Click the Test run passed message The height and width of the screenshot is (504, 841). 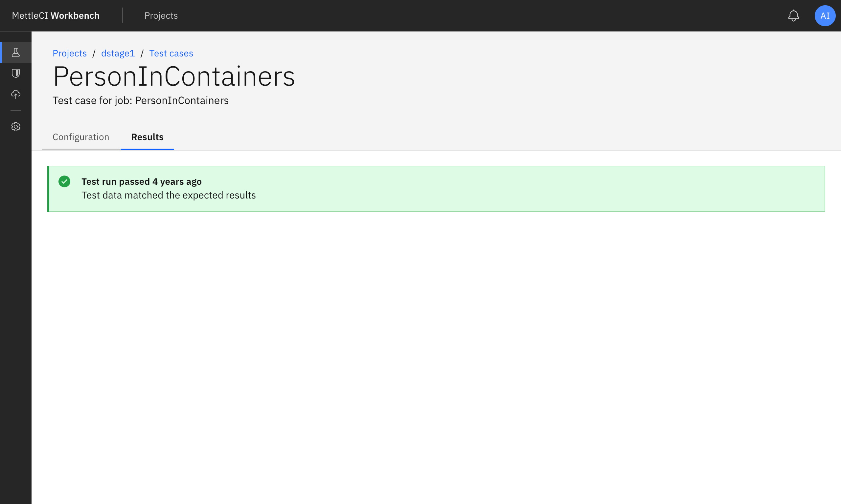point(141,181)
